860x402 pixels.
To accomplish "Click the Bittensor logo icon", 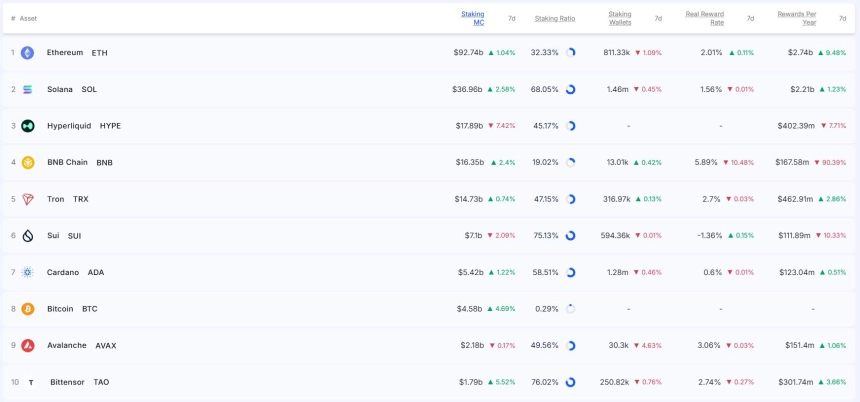I will coord(31,382).
